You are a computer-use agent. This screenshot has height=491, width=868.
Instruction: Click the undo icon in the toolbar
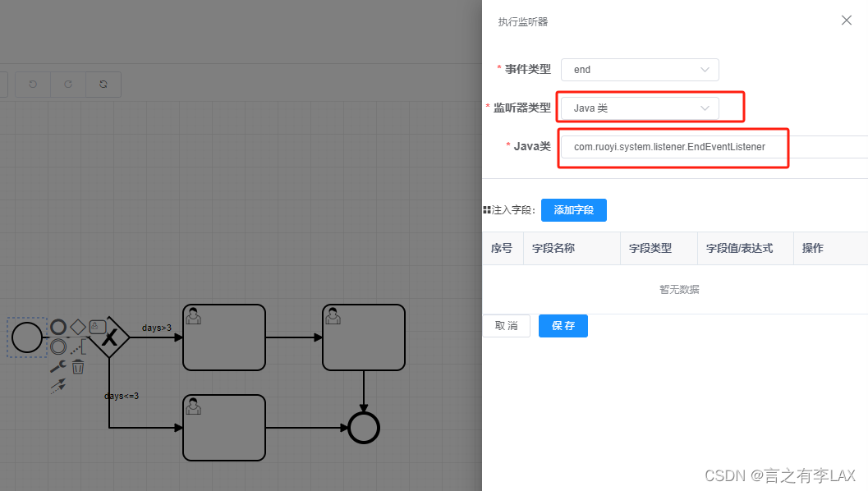pos(32,84)
